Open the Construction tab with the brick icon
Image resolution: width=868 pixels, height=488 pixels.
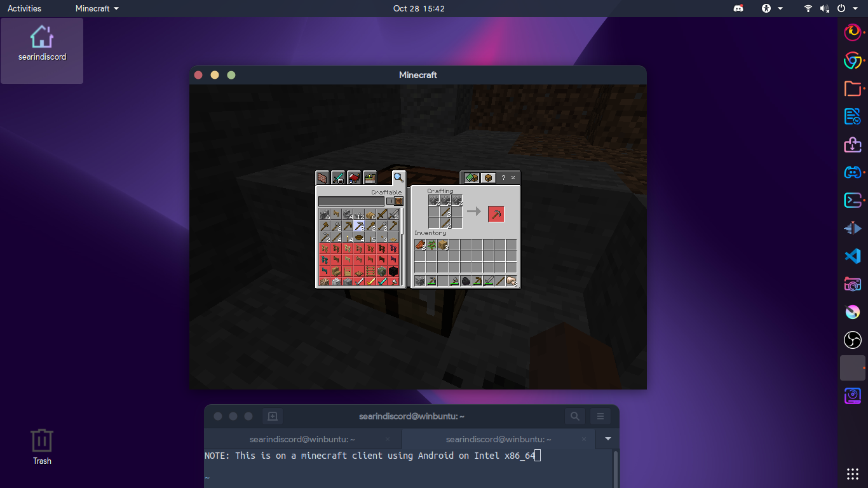(x=323, y=177)
